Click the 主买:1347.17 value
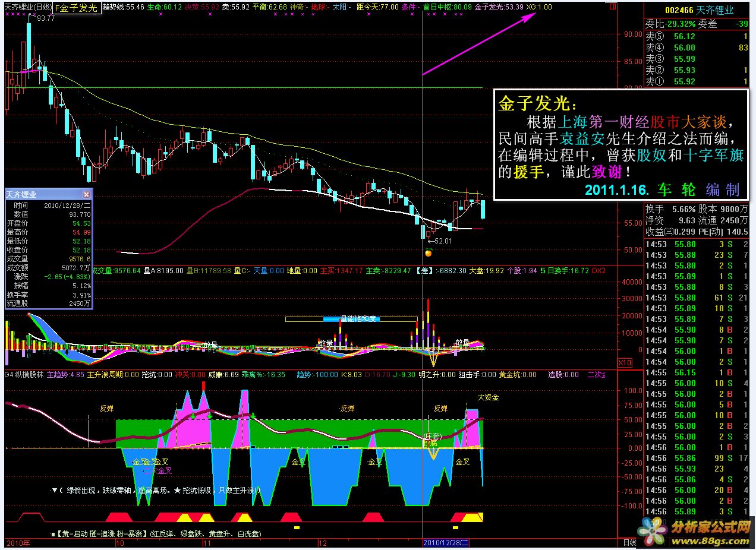756x550 pixels. (341, 271)
